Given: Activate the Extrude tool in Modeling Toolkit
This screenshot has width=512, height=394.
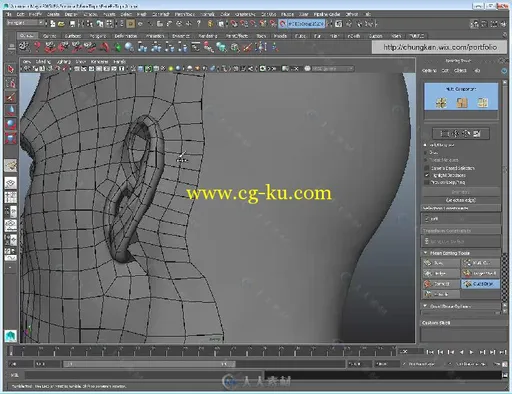Looking at the screenshot, I should [x=441, y=294].
